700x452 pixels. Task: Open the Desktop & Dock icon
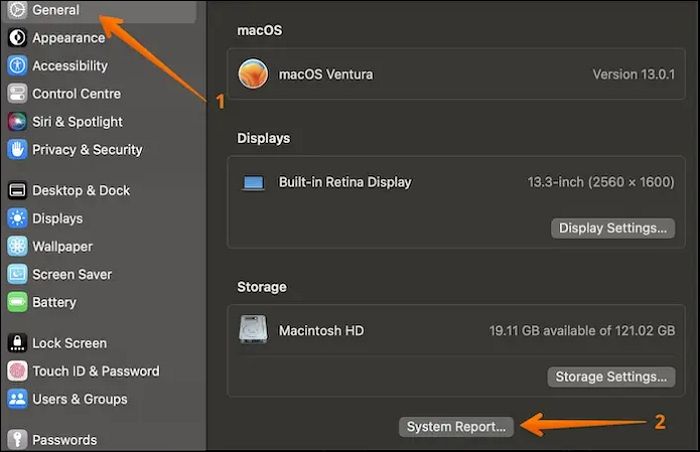point(17,190)
